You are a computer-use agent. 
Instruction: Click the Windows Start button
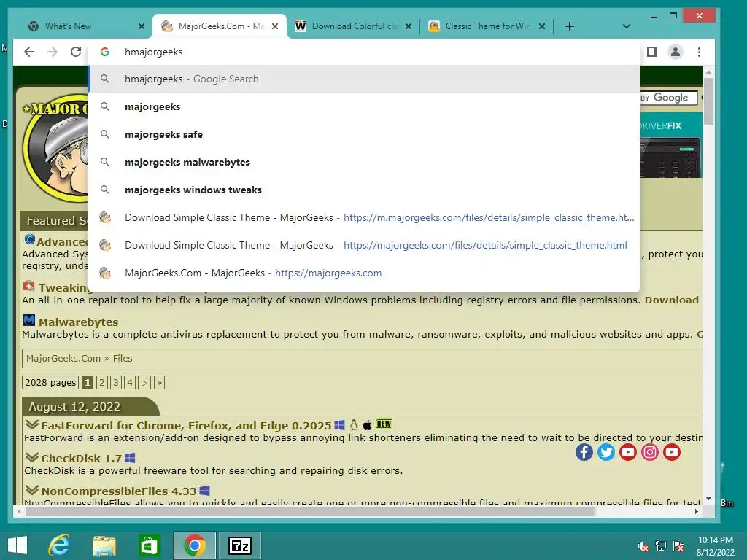point(18,545)
